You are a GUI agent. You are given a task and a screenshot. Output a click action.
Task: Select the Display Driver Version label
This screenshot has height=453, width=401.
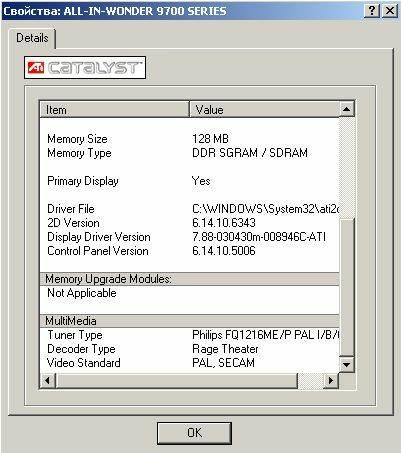99,237
